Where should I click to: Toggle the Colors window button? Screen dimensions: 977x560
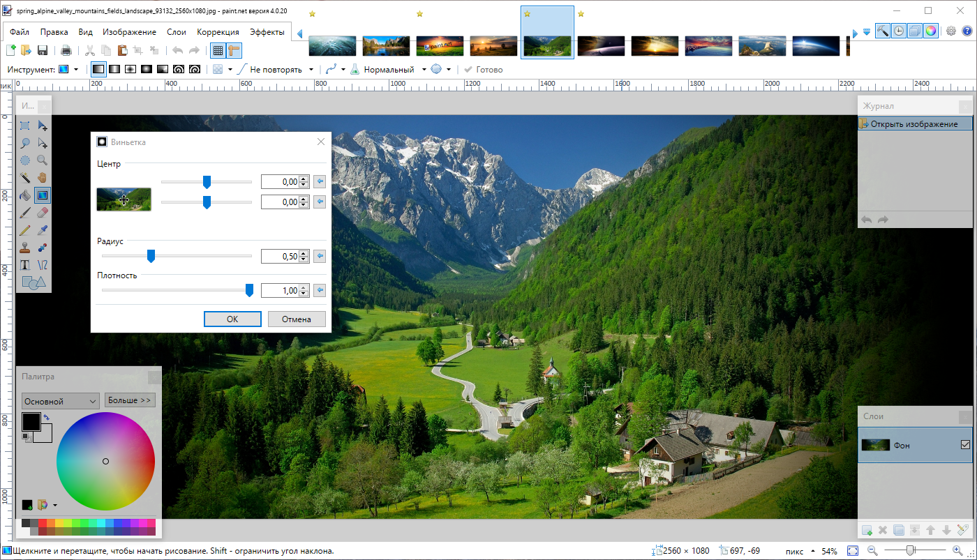(x=931, y=31)
